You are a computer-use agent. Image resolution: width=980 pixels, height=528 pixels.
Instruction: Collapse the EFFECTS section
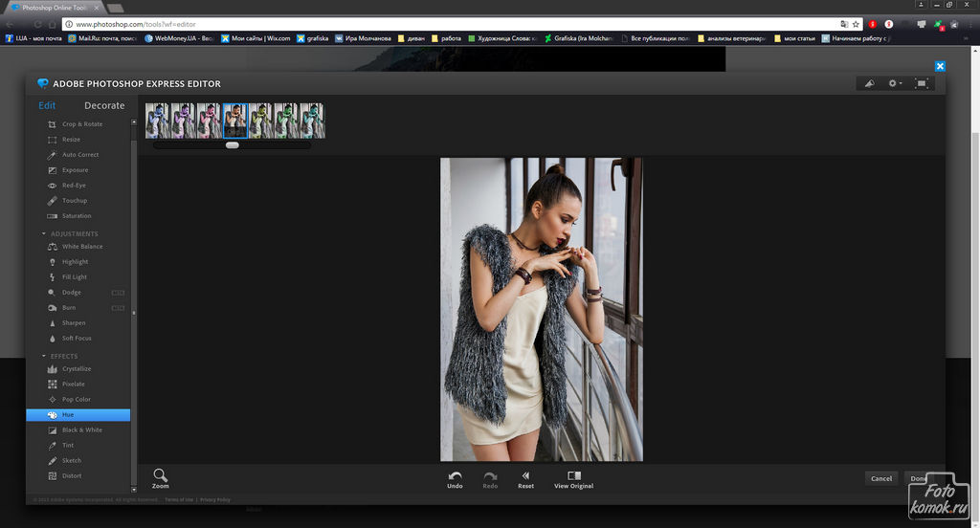[44, 356]
